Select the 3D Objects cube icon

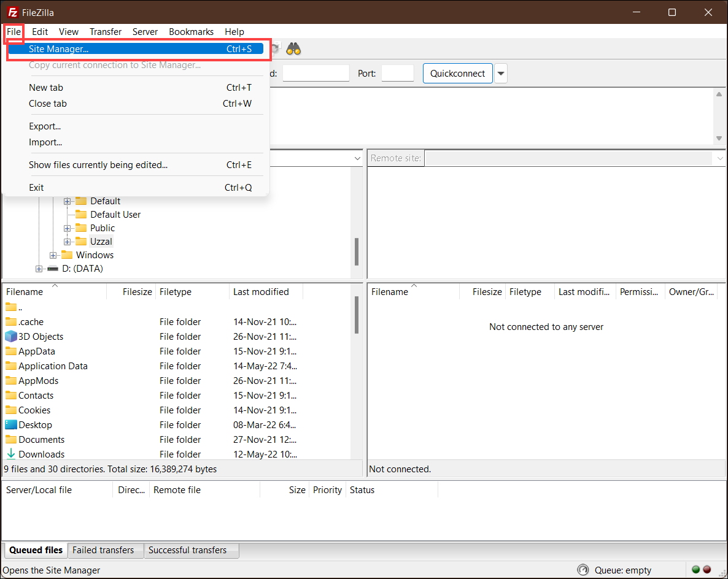(10, 336)
